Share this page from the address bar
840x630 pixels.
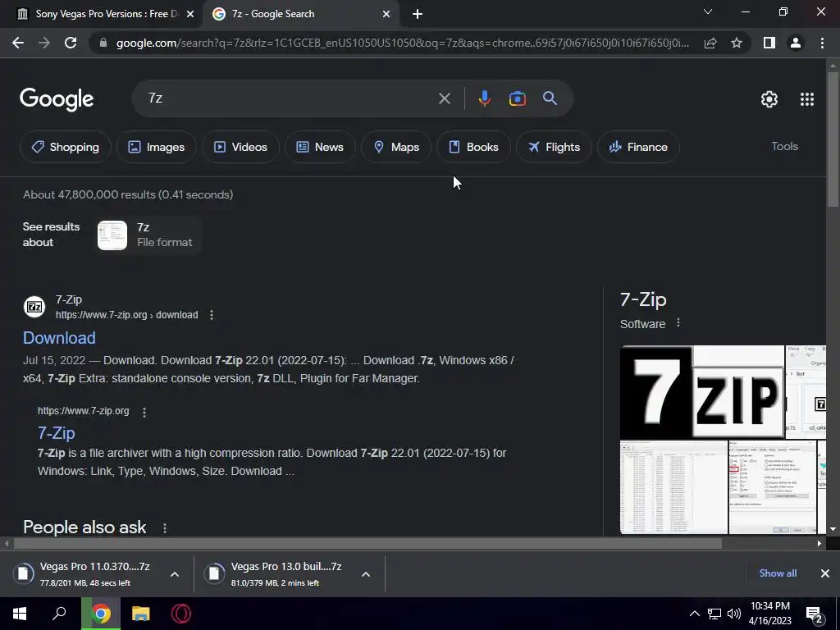(710, 43)
